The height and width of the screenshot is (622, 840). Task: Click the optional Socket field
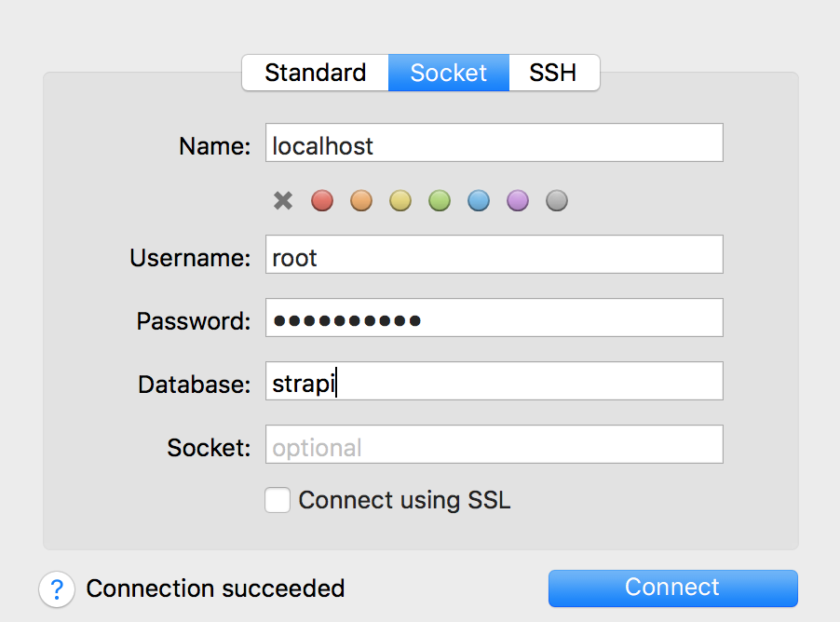[494, 444]
